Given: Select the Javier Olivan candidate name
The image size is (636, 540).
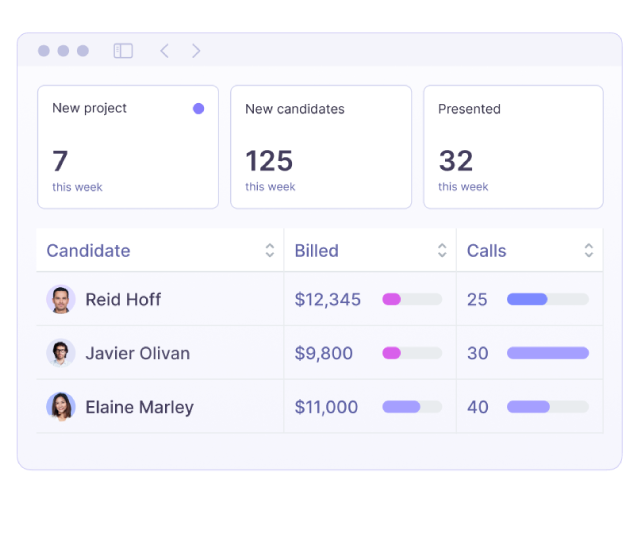Looking at the screenshot, I should (x=137, y=353).
